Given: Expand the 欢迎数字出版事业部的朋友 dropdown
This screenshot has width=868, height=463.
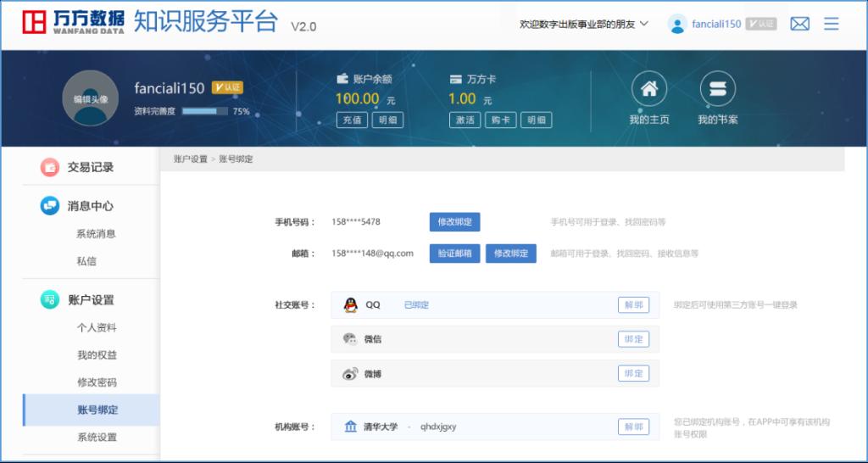Looking at the screenshot, I should point(584,24).
